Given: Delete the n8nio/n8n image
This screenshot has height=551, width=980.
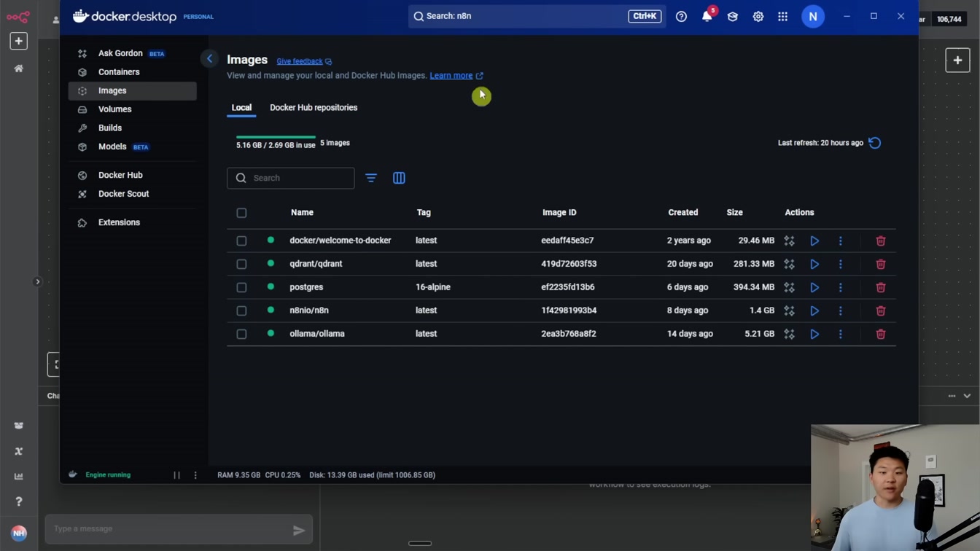Looking at the screenshot, I should tap(881, 310).
